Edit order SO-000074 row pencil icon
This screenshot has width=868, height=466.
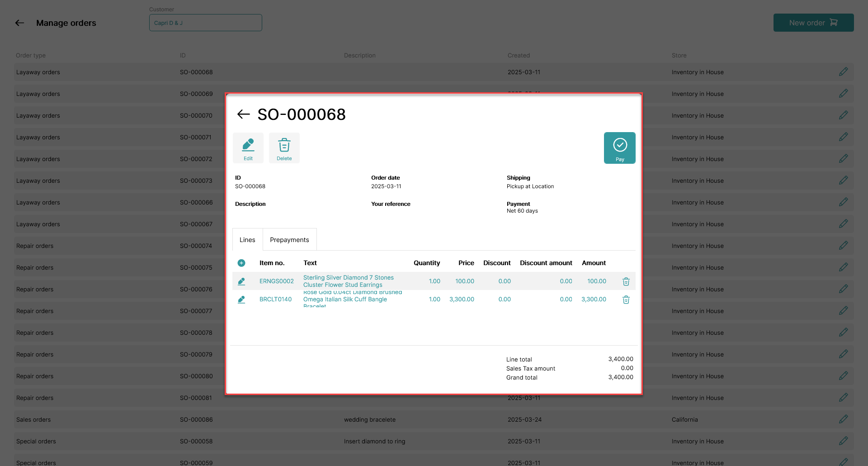click(x=844, y=246)
